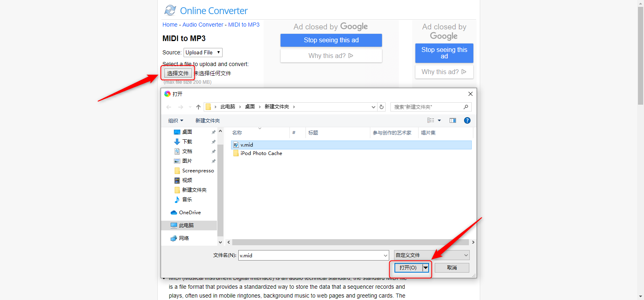Close the 打开 file dialog
This screenshot has width=644, height=300.
470,94
